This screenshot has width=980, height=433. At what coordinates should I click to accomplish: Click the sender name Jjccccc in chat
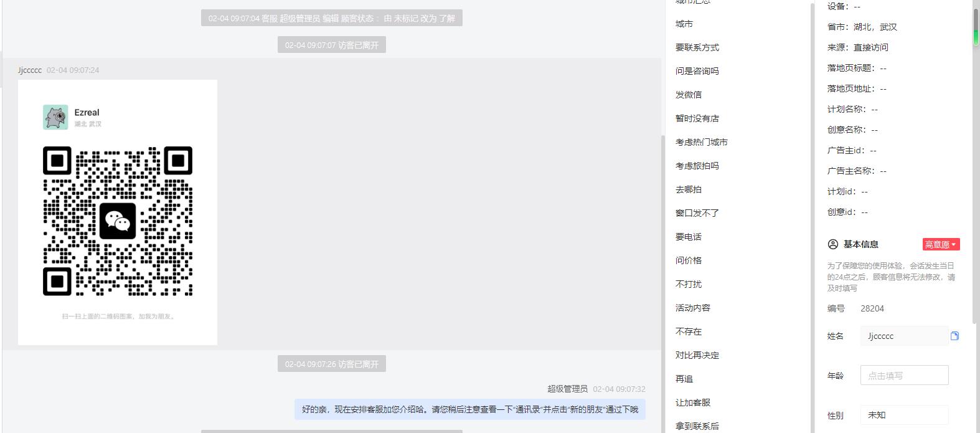click(x=30, y=70)
